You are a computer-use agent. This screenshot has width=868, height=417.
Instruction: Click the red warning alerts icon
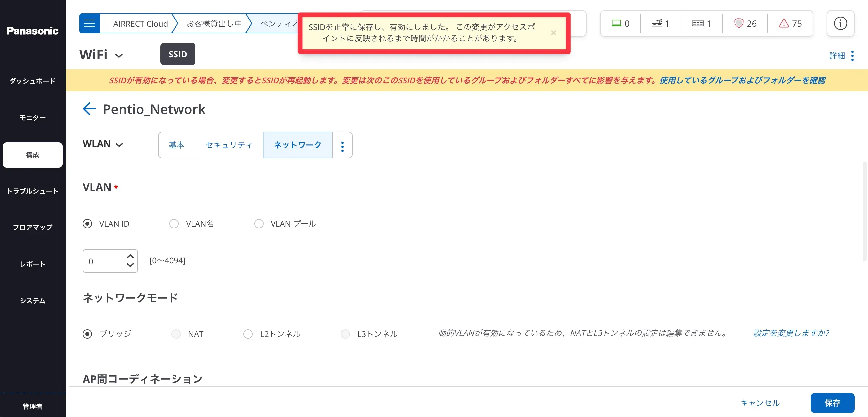point(784,23)
